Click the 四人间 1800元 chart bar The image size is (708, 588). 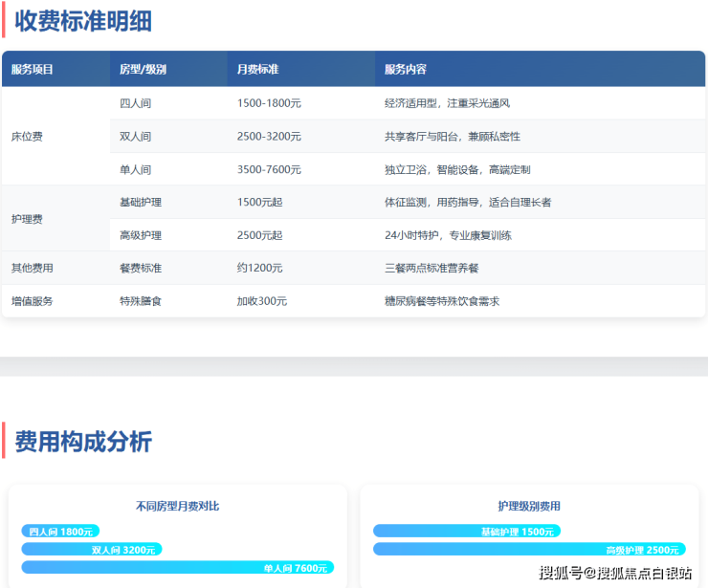tap(60, 532)
